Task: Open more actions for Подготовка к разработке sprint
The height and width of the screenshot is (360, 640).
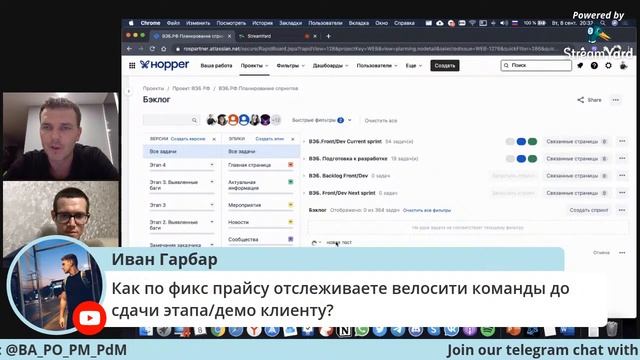Action: point(622,158)
